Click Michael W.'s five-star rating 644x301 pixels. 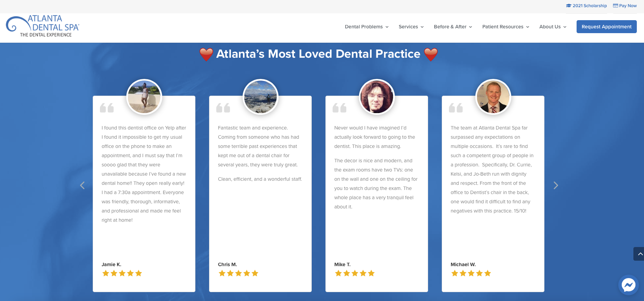point(471,273)
